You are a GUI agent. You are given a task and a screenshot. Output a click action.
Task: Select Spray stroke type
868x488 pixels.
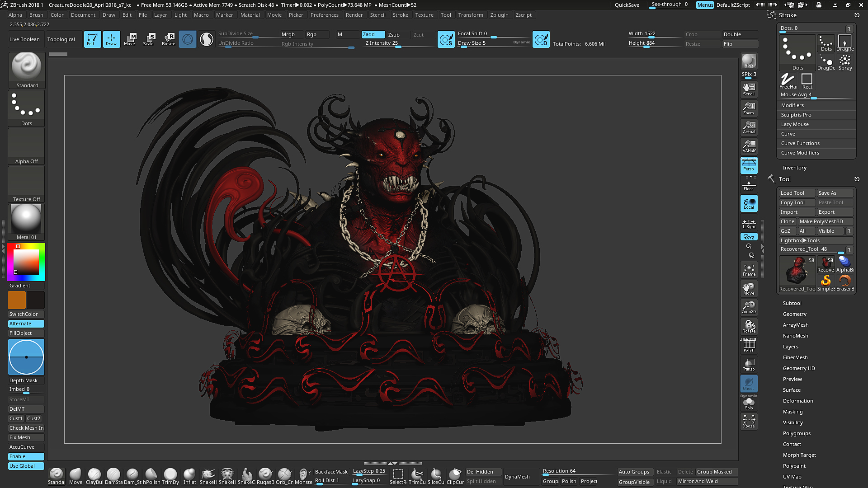(x=845, y=62)
